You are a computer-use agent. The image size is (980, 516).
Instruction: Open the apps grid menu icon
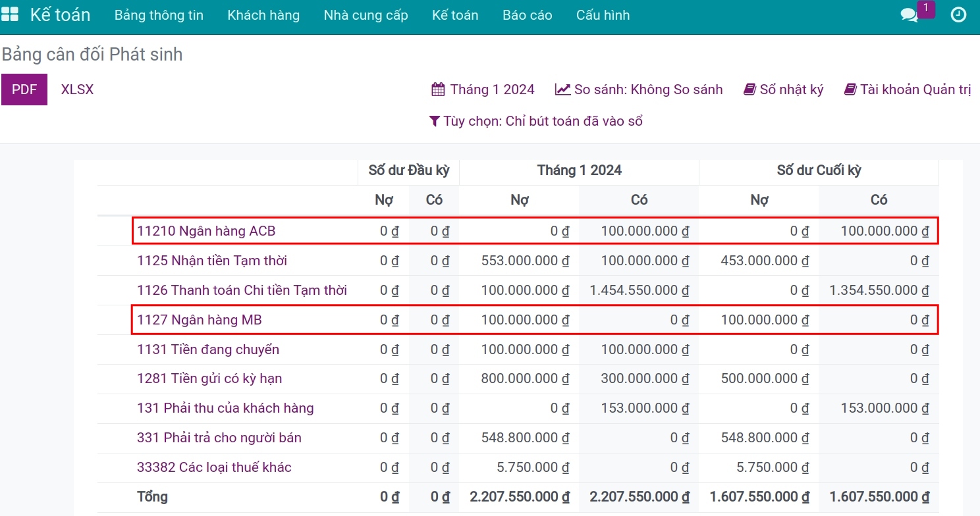point(10,14)
